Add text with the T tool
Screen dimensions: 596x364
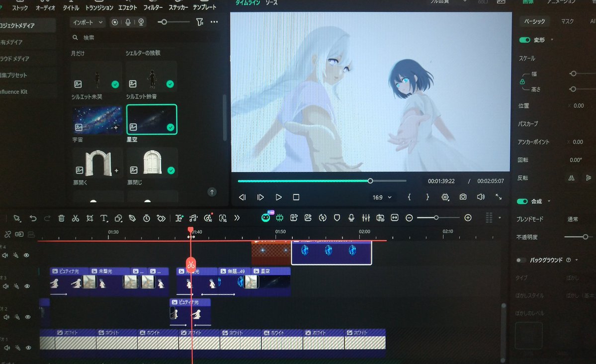[x=104, y=218]
